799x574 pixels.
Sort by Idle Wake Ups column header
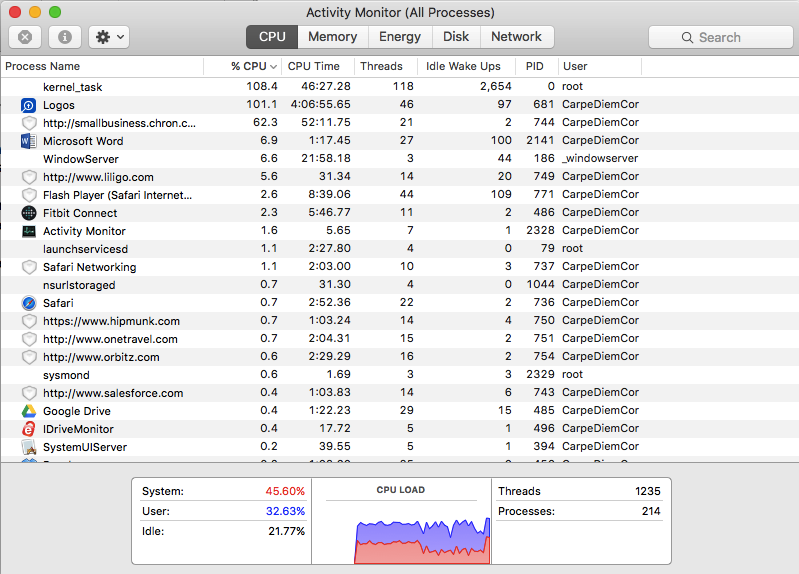[467, 66]
